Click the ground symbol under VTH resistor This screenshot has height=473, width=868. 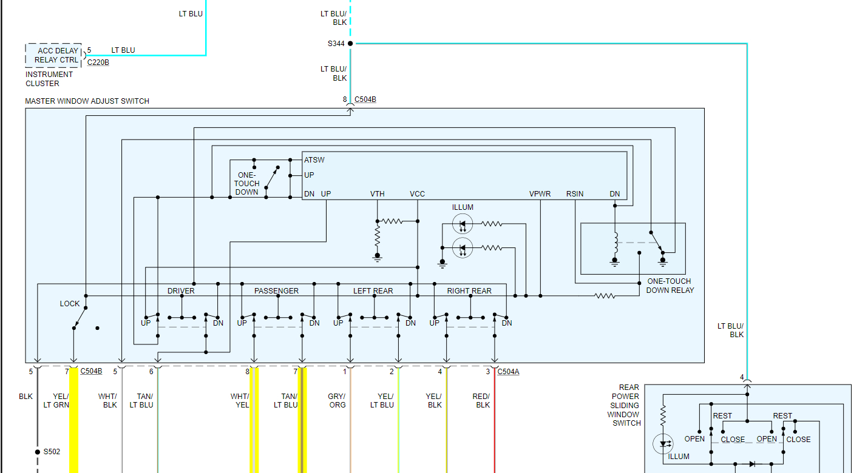pos(378,258)
